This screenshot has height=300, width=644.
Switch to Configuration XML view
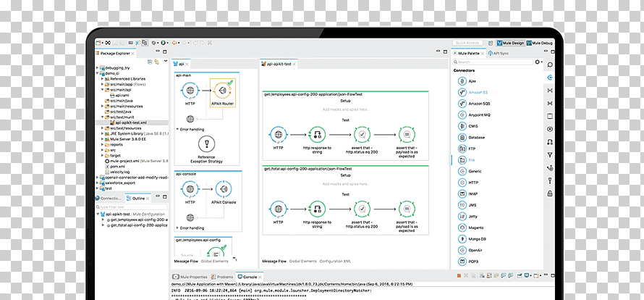[336, 262]
